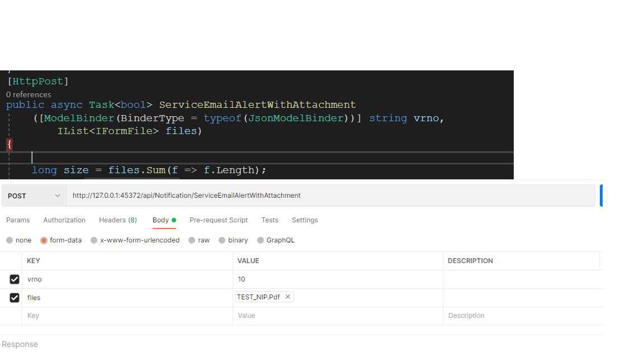Switch to the Params tab

click(x=18, y=220)
